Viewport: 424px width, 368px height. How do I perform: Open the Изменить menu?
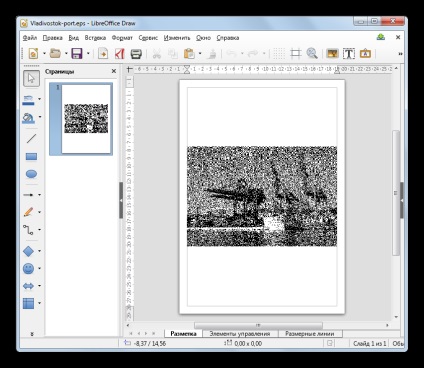177,38
